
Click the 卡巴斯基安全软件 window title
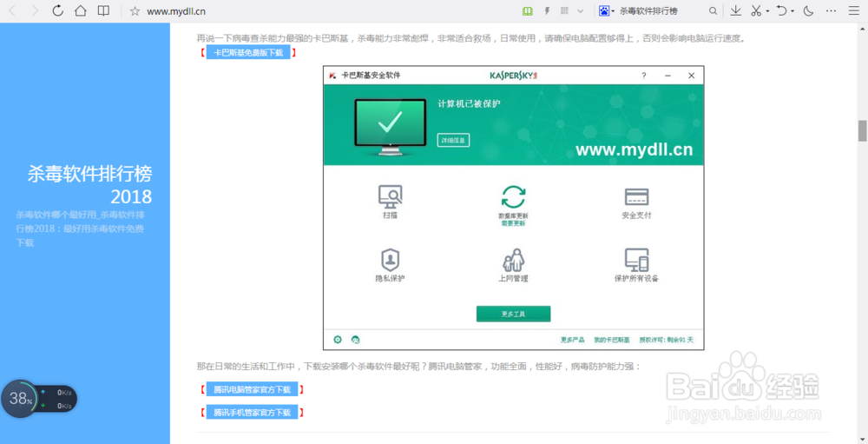(371, 76)
